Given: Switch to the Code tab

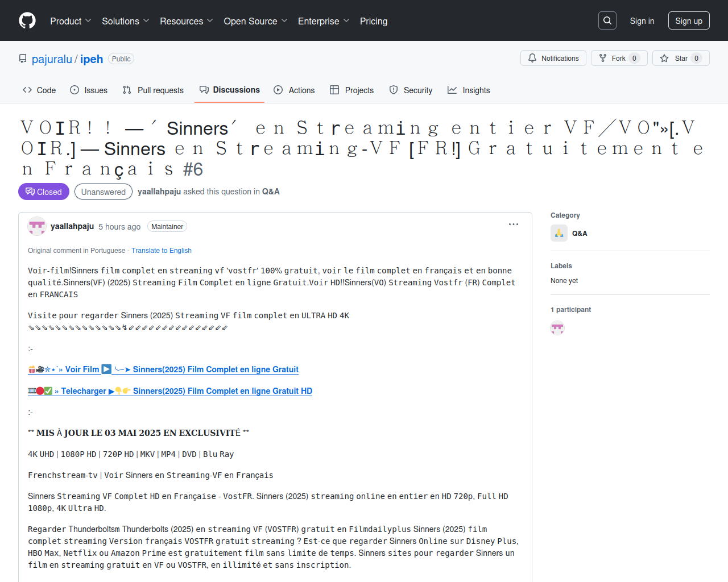Looking at the screenshot, I should (x=39, y=90).
